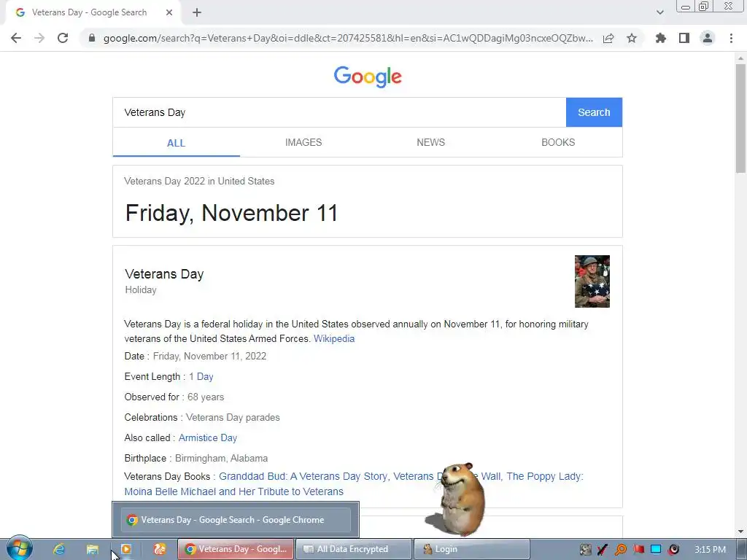Open the Extensions puzzle icon
The height and width of the screenshot is (560, 747).
coord(661,38)
